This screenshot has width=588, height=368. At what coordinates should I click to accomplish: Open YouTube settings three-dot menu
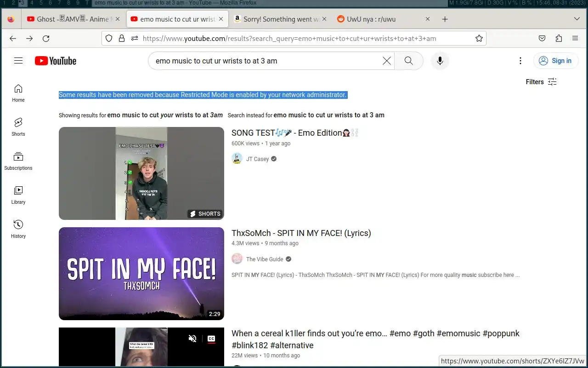(x=520, y=61)
